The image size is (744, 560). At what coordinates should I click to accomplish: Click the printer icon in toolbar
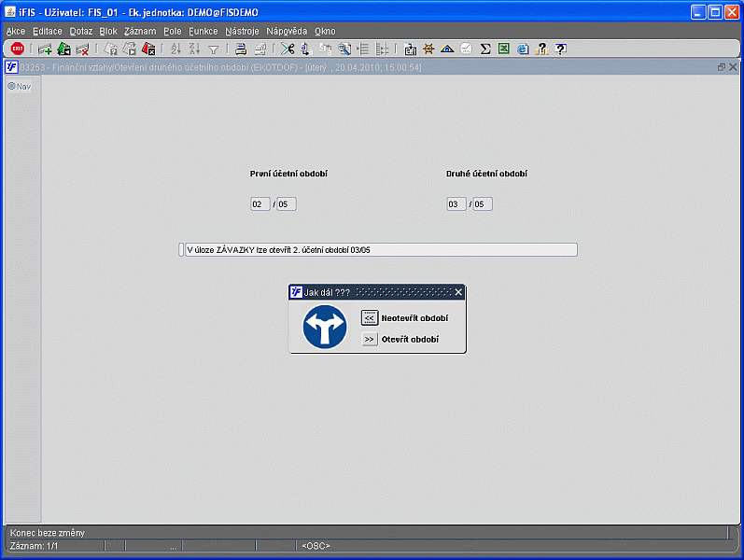pyautogui.click(x=241, y=49)
